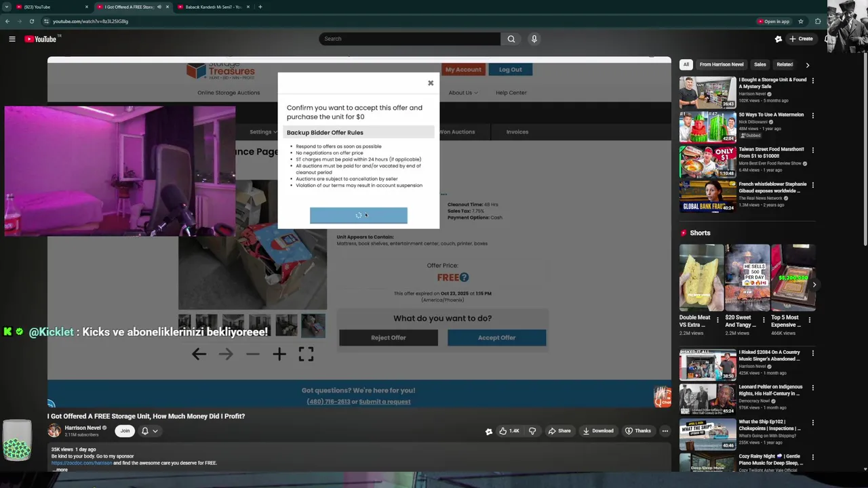The height and width of the screenshot is (488, 868).
Task: Send Thanks to the creator
Action: click(637, 431)
